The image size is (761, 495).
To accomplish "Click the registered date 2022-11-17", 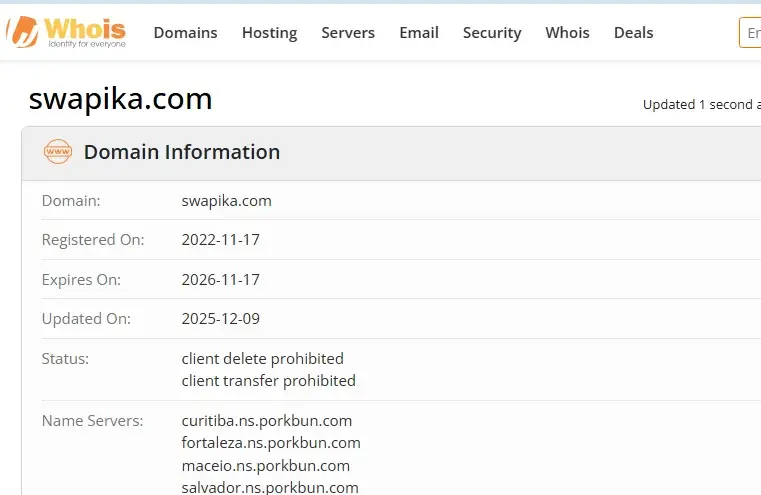I will 221,240.
